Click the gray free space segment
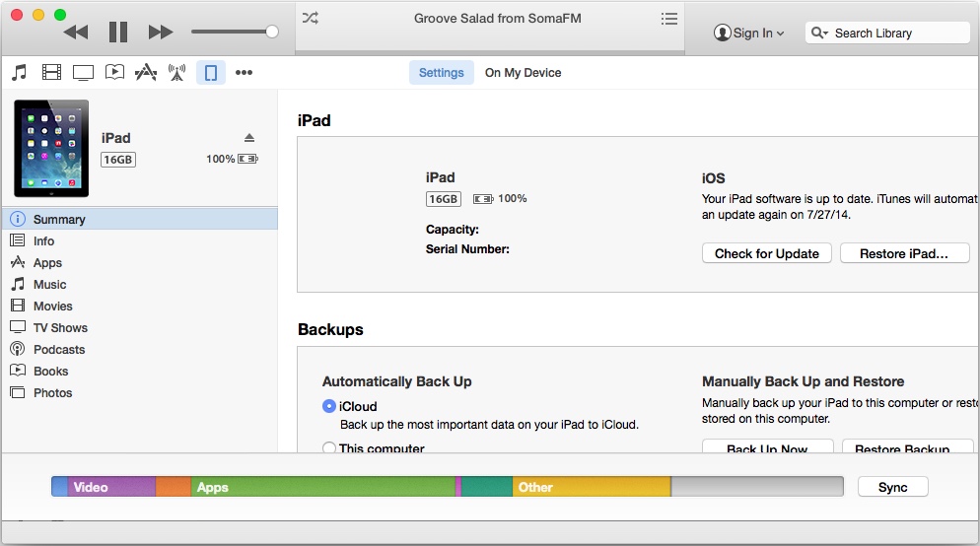The width and height of the screenshot is (980, 546). tap(757, 487)
